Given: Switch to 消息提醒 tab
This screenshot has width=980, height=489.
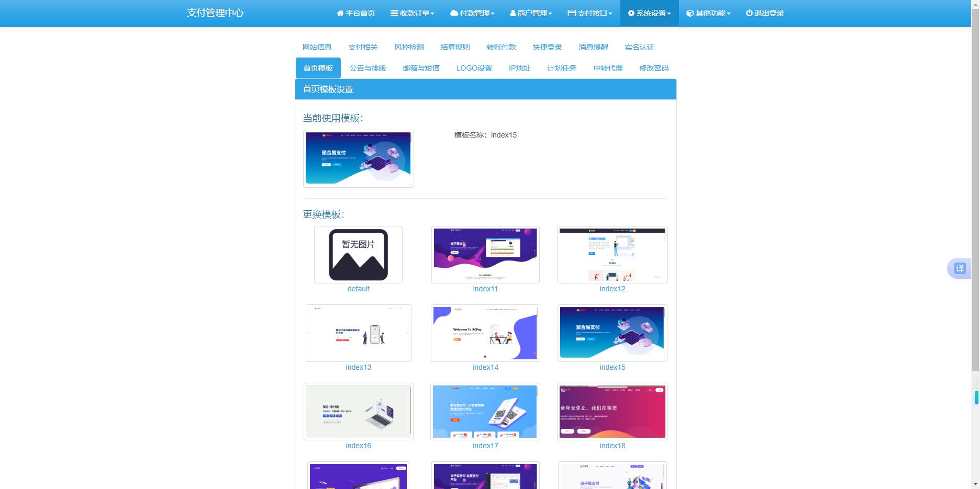Looking at the screenshot, I should point(594,47).
